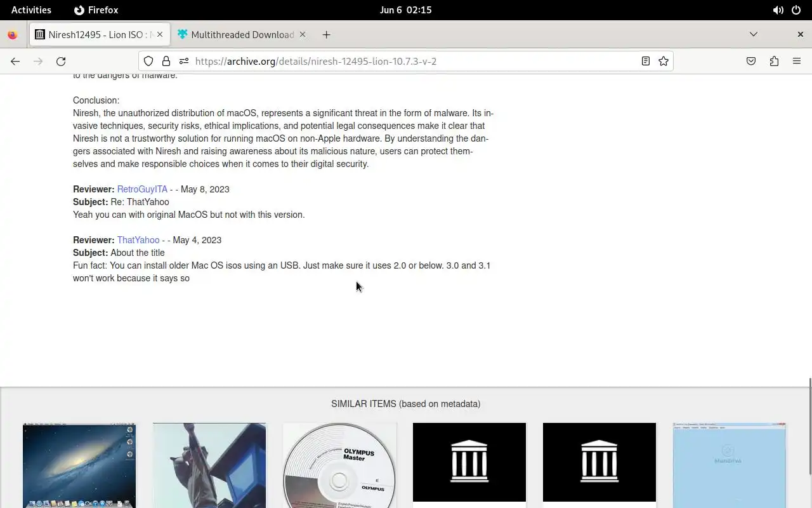The height and width of the screenshot is (508, 812).
Task: Close the Firefox window
Action: click(x=800, y=34)
